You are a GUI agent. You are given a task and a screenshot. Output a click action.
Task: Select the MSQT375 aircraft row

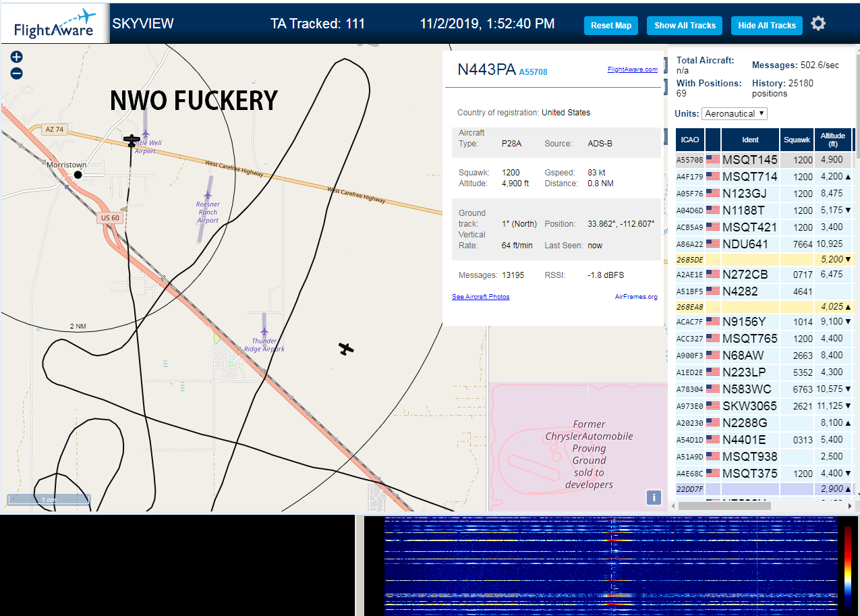click(764, 474)
